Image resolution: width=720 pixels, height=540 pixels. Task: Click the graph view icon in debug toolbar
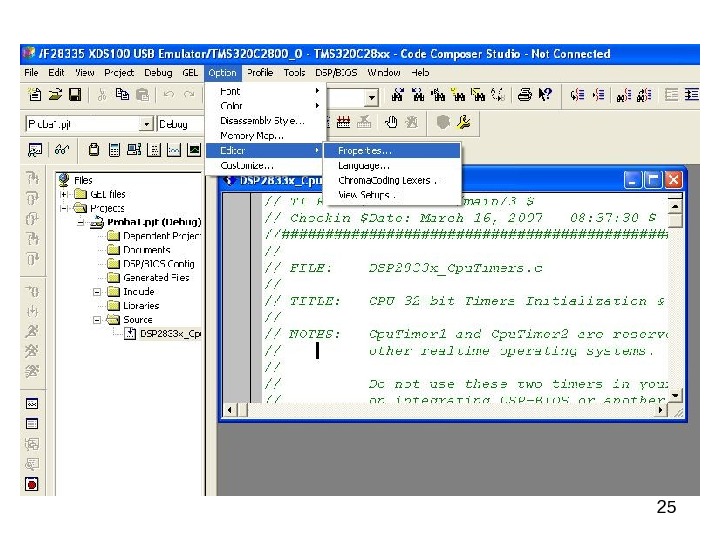click(174, 150)
